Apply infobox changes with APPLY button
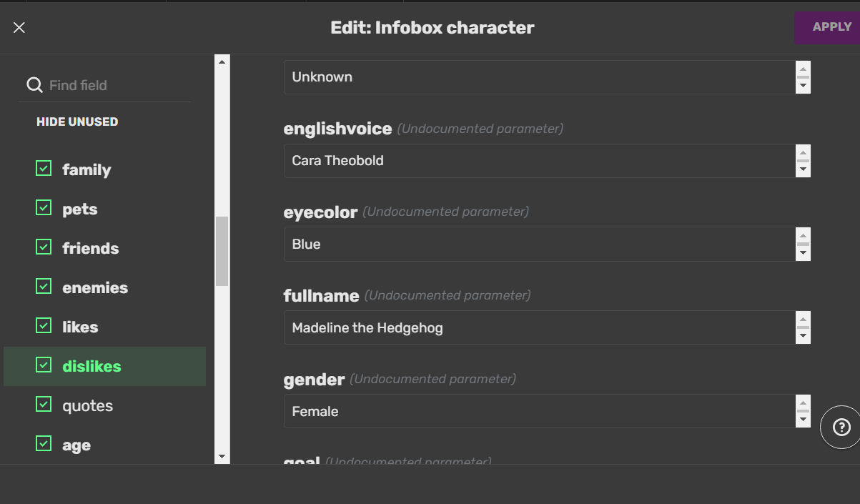 pos(832,26)
